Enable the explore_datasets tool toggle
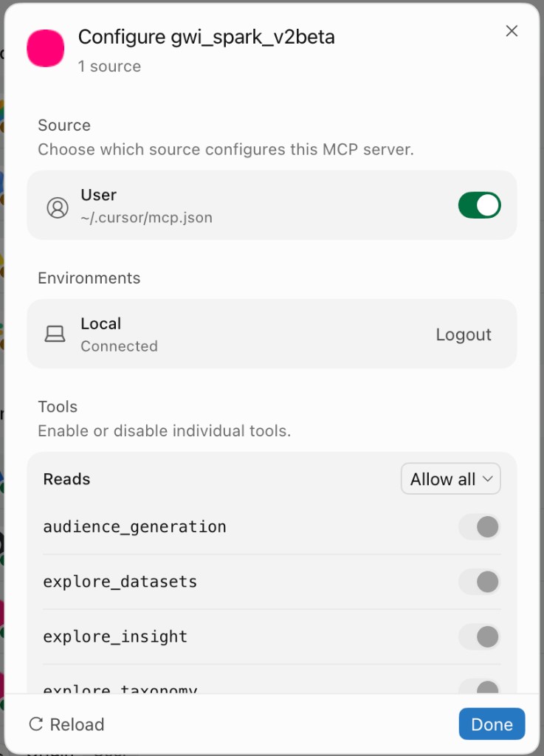544x756 pixels. pos(480,582)
